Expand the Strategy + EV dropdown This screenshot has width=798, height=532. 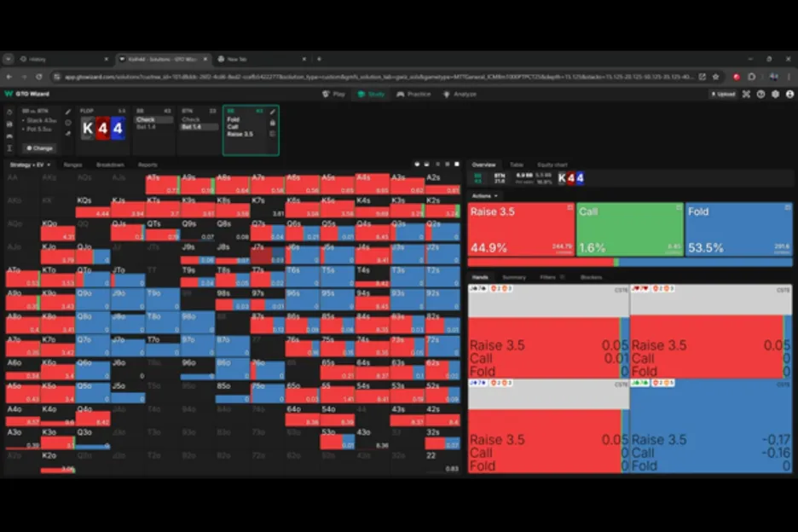click(31, 165)
